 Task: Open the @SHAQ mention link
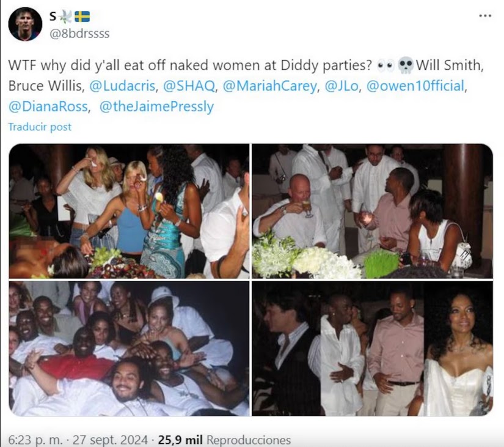189,86
